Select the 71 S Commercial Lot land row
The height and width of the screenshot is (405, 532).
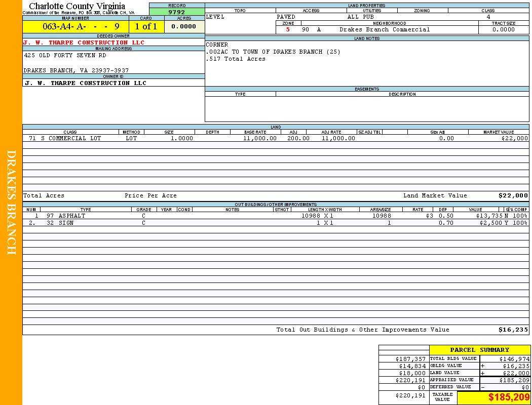65,138
